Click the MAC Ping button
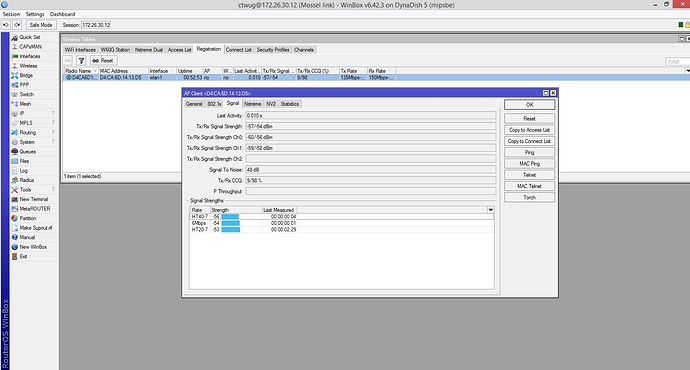The height and width of the screenshot is (370, 690). (x=529, y=164)
